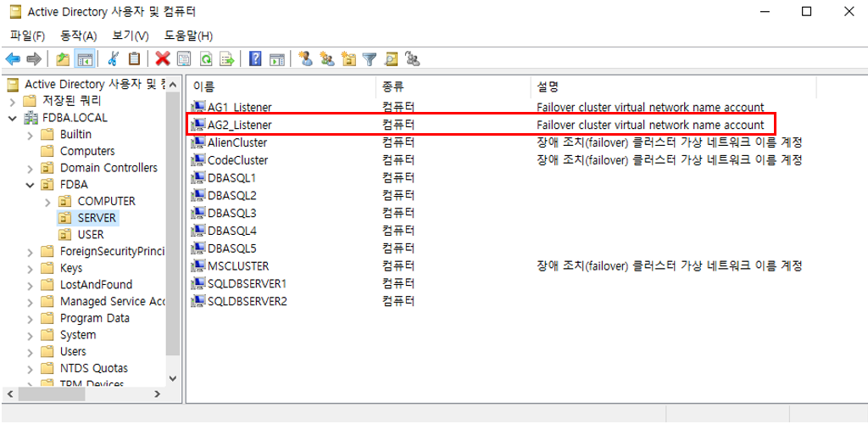Click the red X Delete icon
868x424 pixels.
pyautogui.click(x=163, y=59)
